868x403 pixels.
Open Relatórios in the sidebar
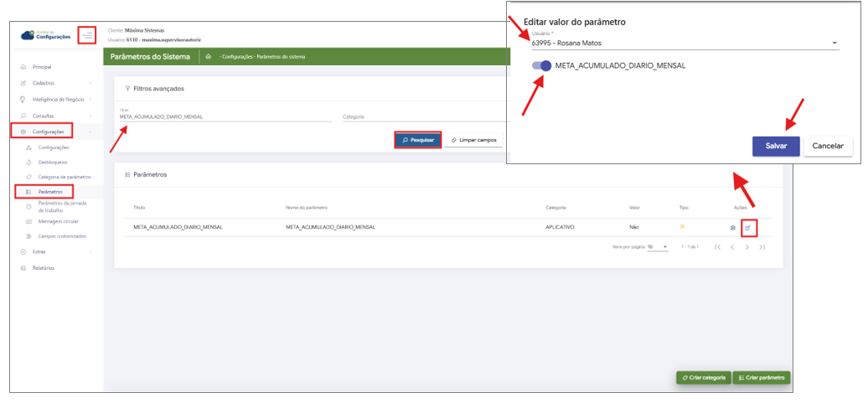click(44, 268)
